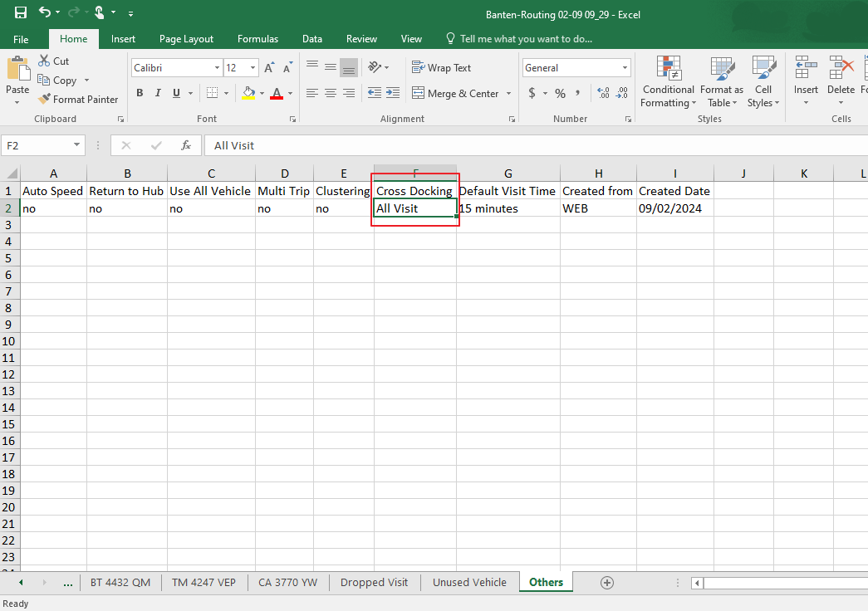The image size is (868, 611).
Task: Expand the General number format dropdown
Action: click(625, 68)
